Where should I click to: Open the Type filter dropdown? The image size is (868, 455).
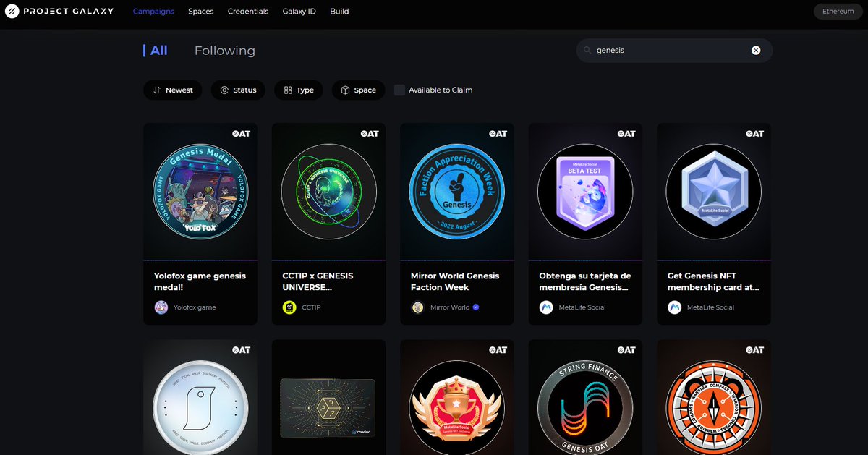point(299,90)
